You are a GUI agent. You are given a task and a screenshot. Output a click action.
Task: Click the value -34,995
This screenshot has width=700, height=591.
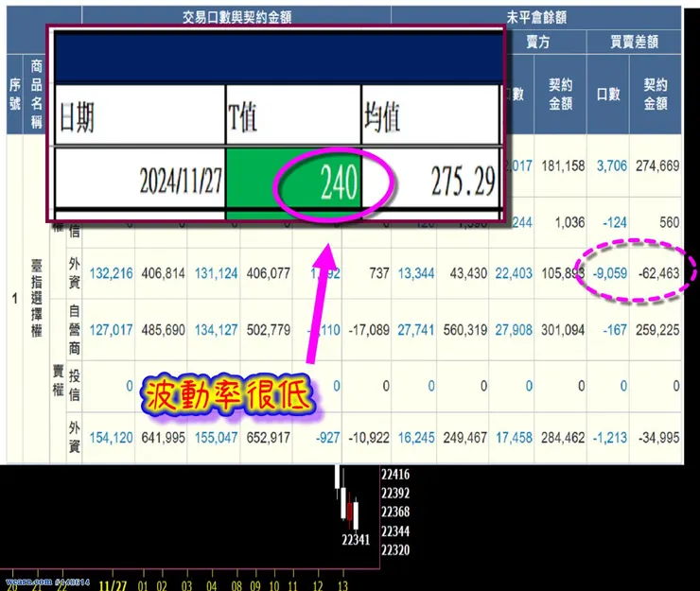click(658, 438)
